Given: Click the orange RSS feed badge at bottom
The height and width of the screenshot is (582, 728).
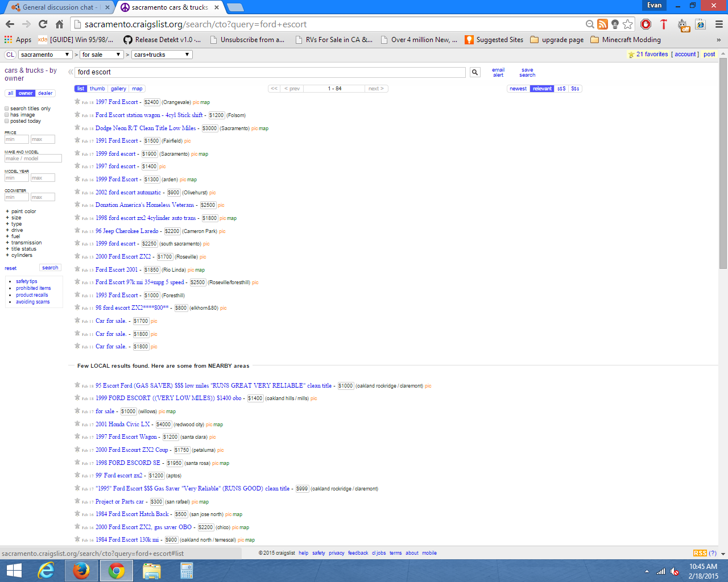Looking at the screenshot, I should click(700, 553).
